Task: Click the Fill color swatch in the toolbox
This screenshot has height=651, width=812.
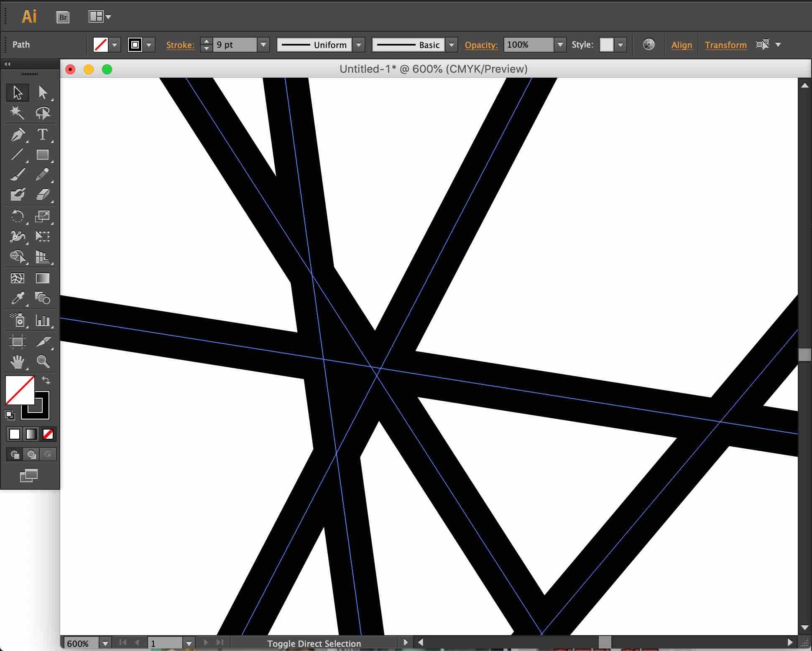Action: click(x=18, y=389)
